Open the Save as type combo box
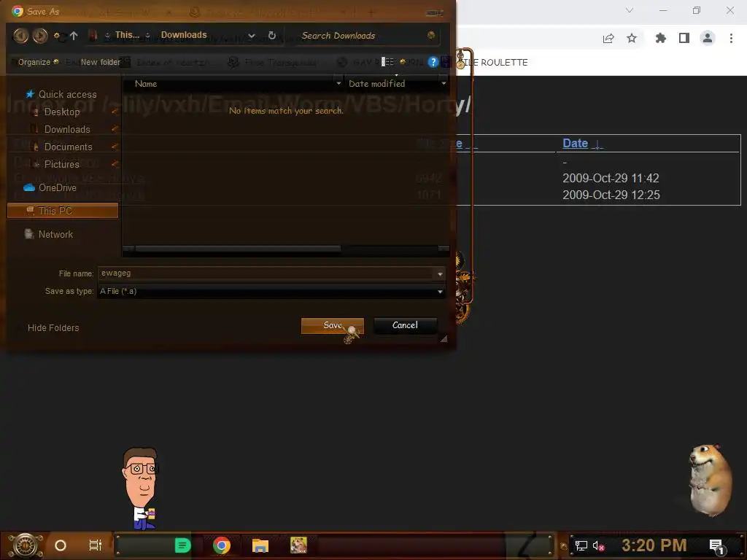 (x=271, y=292)
